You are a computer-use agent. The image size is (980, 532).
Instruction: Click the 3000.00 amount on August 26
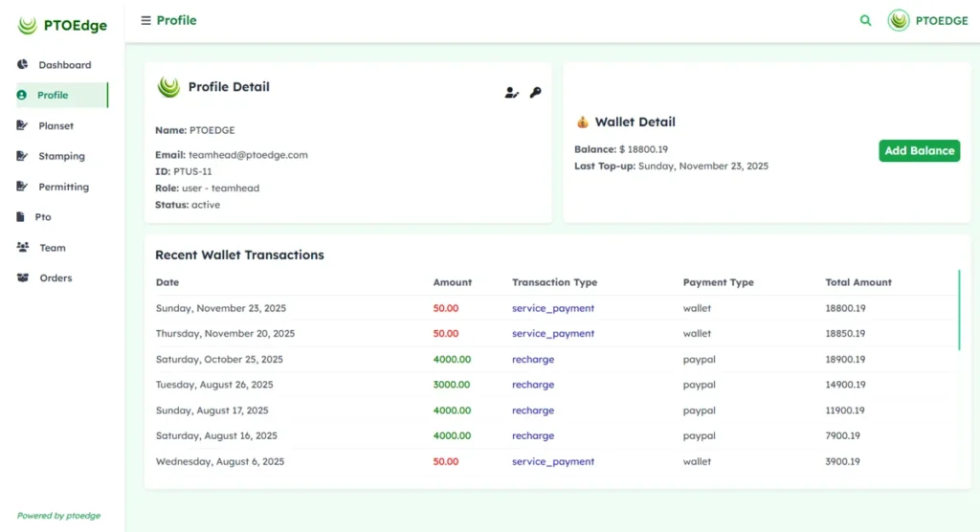pyautogui.click(x=452, y=385)
